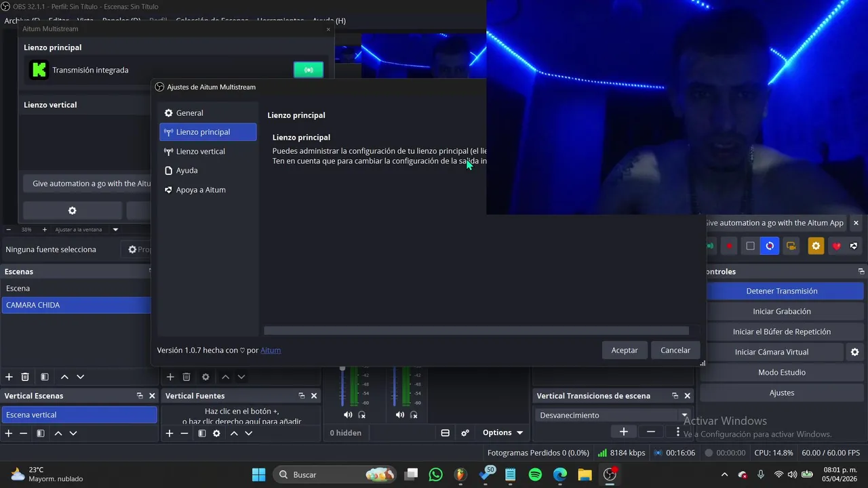This screenshot has height=488, width=868.
Task: Float the Vertical Fuentes dock
Action: [302, 396]
